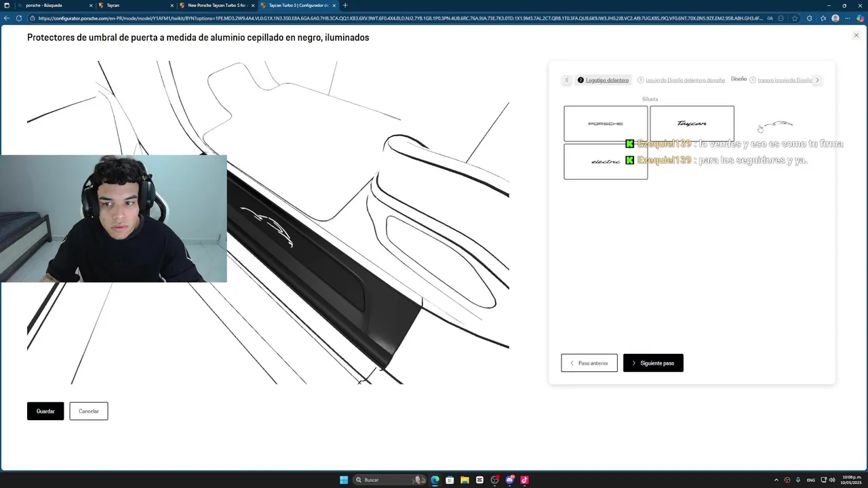Click the Paso anterior button
The height and width of the screenshot is (488, 868).
click(589, 363)
